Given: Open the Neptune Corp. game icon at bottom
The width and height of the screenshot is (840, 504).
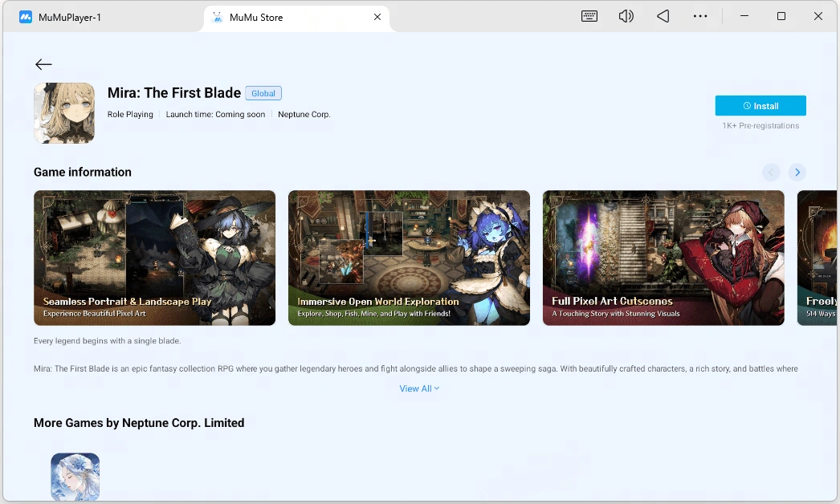Looking at the screenshot, I should click(x=75, y=477).
